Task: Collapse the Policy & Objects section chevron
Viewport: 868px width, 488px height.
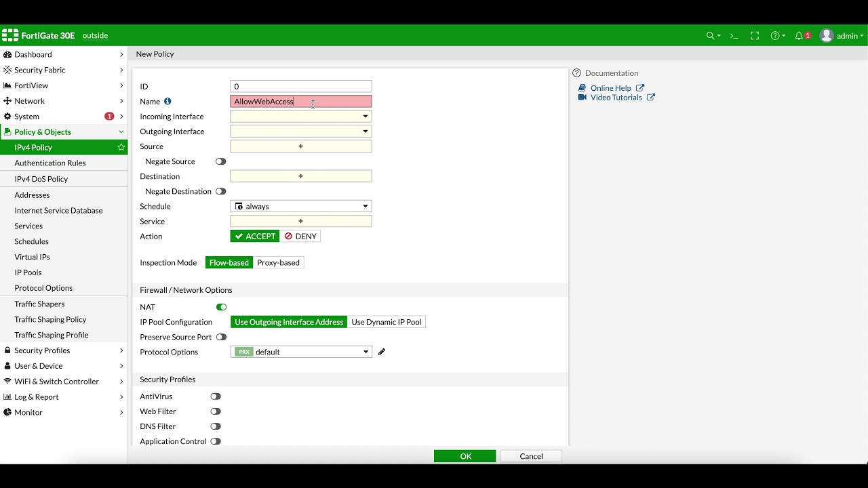Action: pyautogui.click(x=121, y=132)
